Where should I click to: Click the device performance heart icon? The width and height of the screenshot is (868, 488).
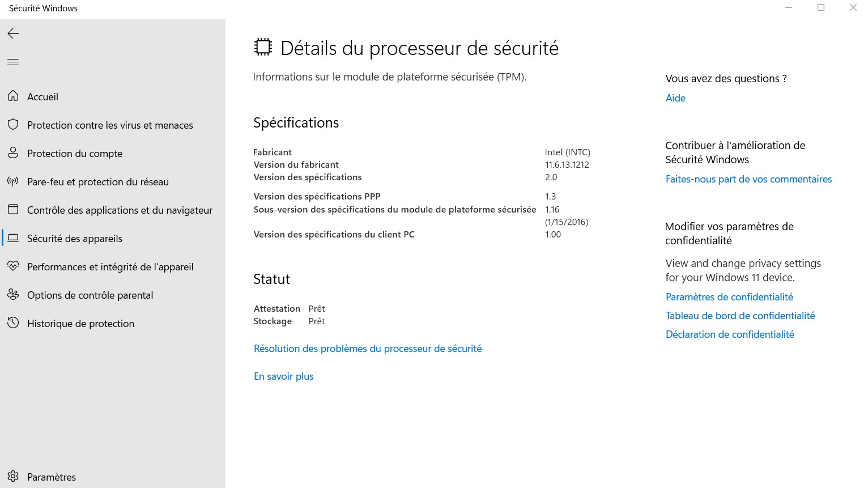tap(13, 266)
